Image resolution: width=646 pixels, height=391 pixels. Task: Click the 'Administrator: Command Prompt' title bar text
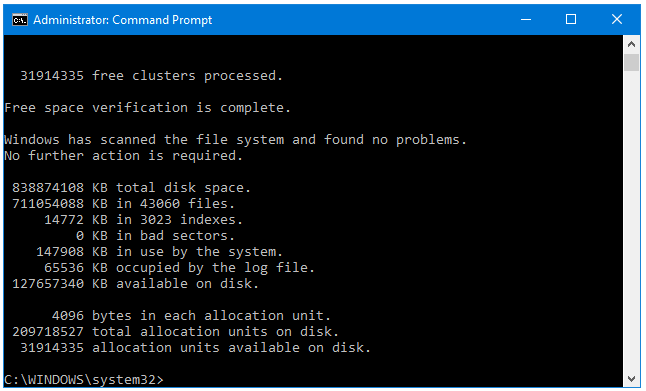122,20
